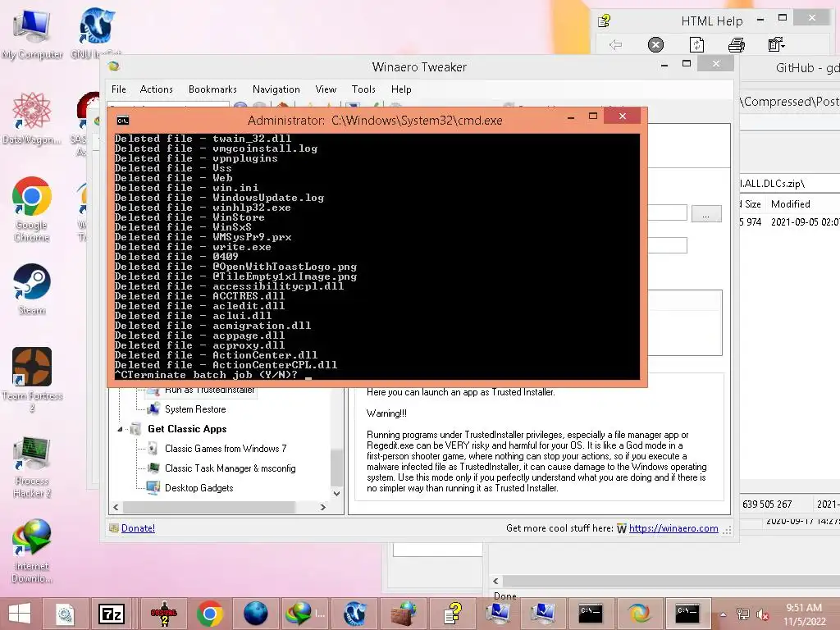Open the Options dropdown in HTML Help

(x=776, y=44)
